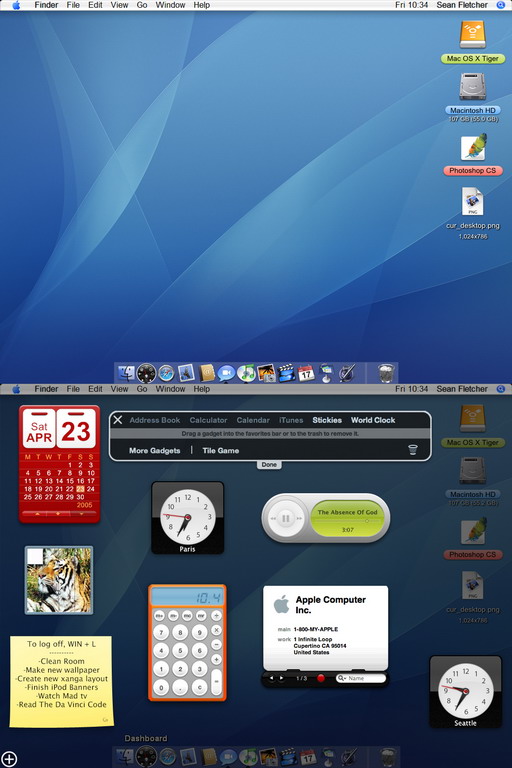The height and width of the screenshot is (768, 512).
Task: Open Finder in the upper desktop dock
Action: coord(125,373)
